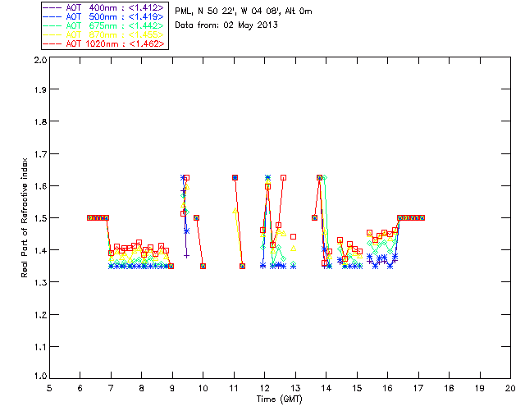The image size is (525, 420).
Task: Click the y-axis tick label 1.6
Action: tap(40, 186)
